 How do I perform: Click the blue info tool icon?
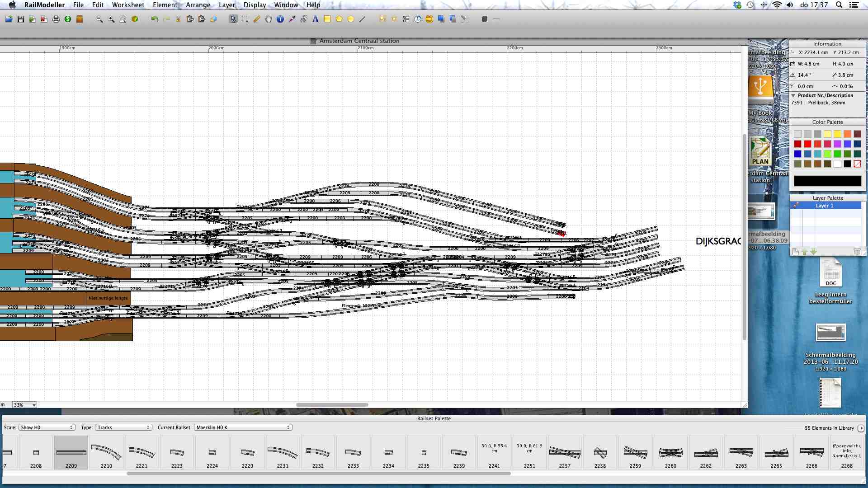click(280, 19)
